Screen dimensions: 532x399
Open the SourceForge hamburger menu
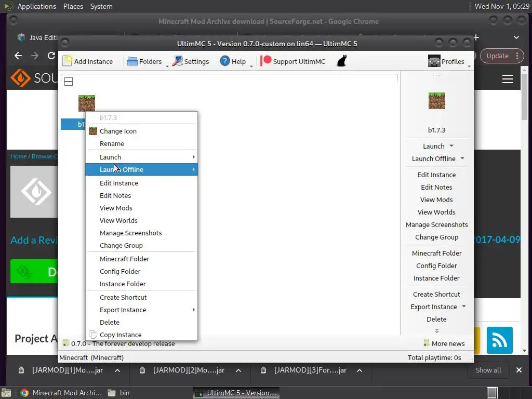tap(507, 79)
